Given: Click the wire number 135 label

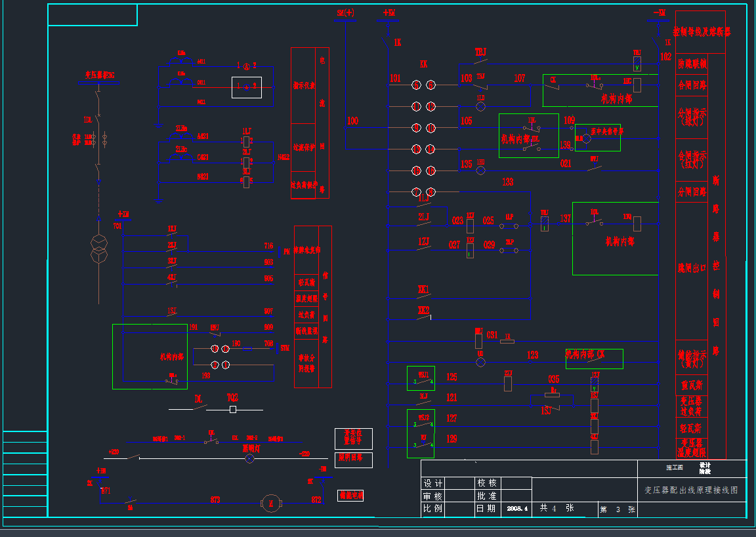Looking at the screenshot, I should [466, 165].
